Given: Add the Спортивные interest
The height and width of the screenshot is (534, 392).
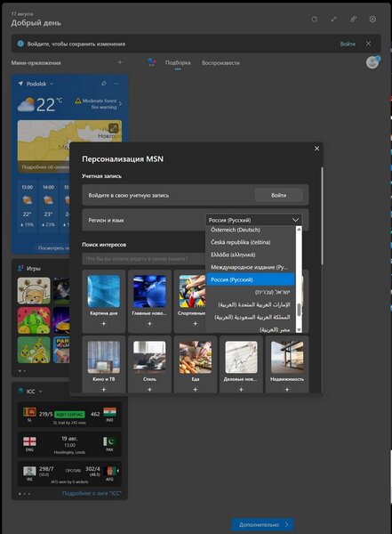Looking at the screenshot, I should [x=195, y=324].
